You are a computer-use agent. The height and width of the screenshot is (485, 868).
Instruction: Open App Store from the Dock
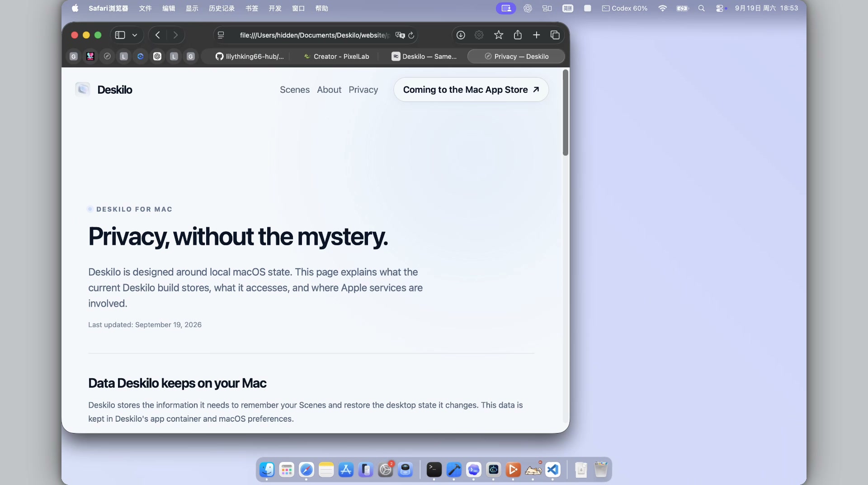346,470
